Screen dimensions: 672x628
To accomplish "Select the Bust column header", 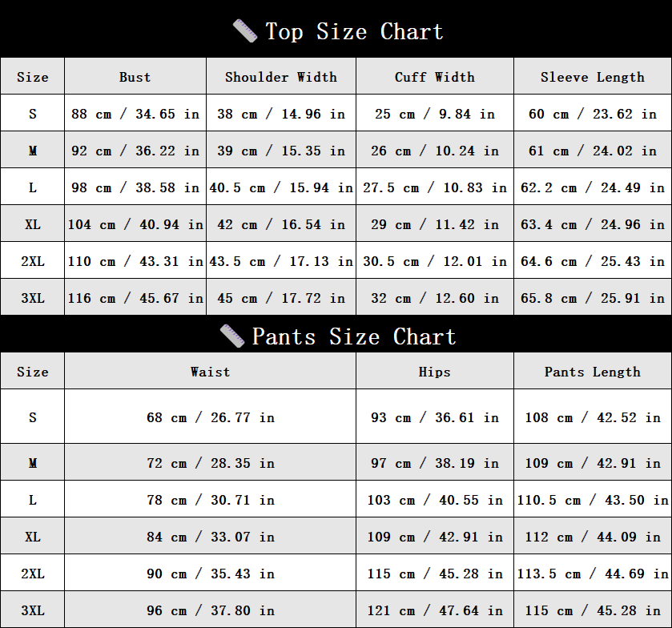I will (x=135, y=77).
